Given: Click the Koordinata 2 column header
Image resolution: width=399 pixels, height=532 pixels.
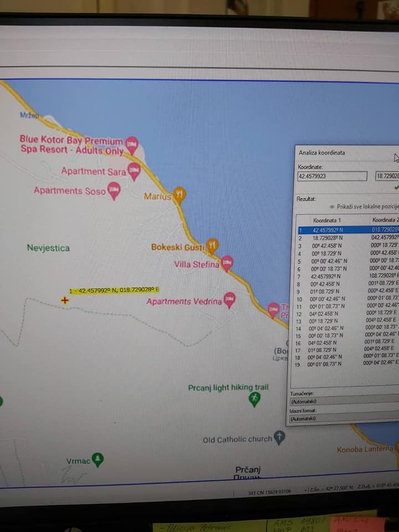Looking at the screenshot, I should tap(386, 220).
